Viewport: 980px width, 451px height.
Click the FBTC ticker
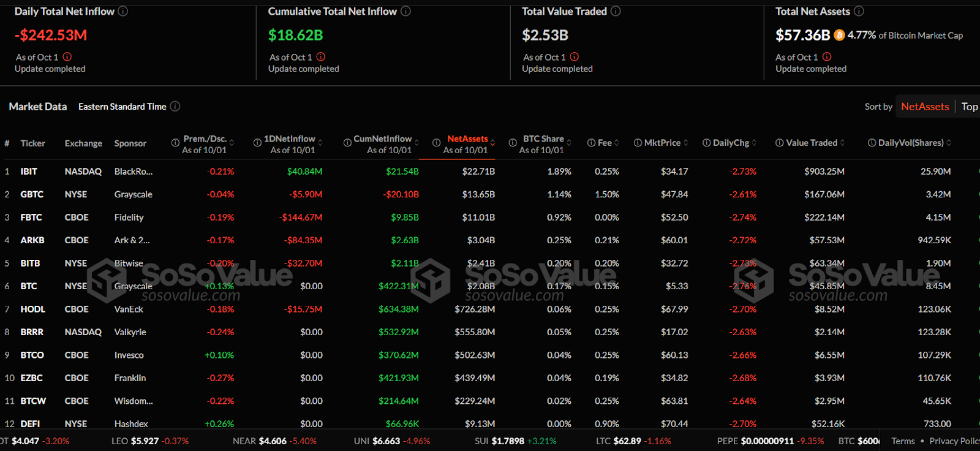[x=31, y=218]
